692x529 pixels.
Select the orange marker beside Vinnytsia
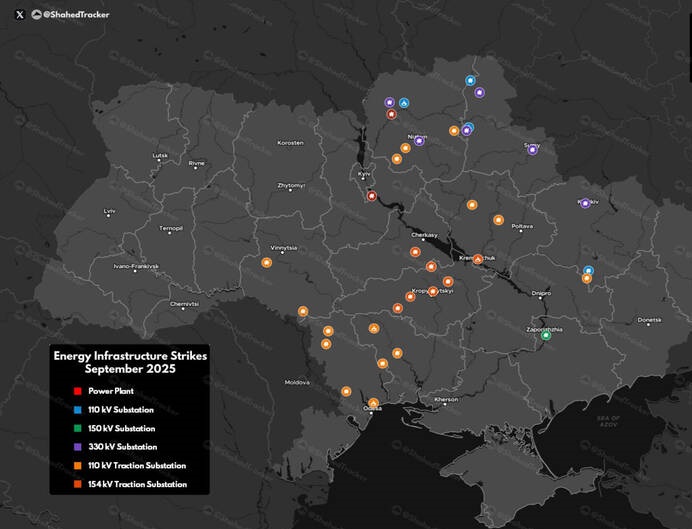pyautogui.click(x=266, y=263)
